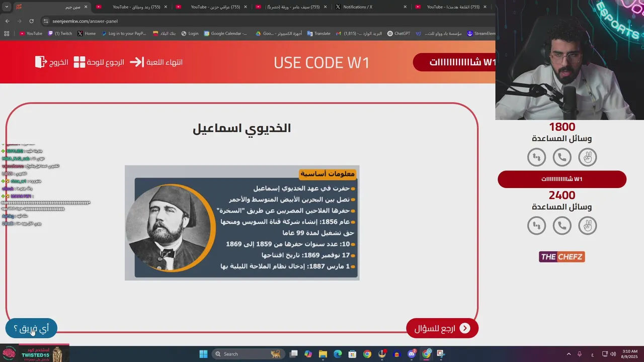Click the phone call help icon under score 2400
Viewport: 644px width, 362px height.
(562, 226)
